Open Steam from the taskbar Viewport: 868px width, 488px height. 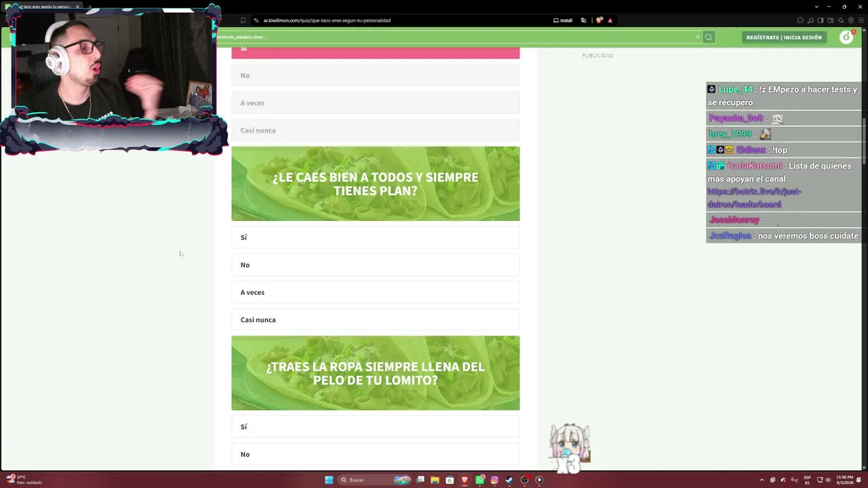click(509, 480)
